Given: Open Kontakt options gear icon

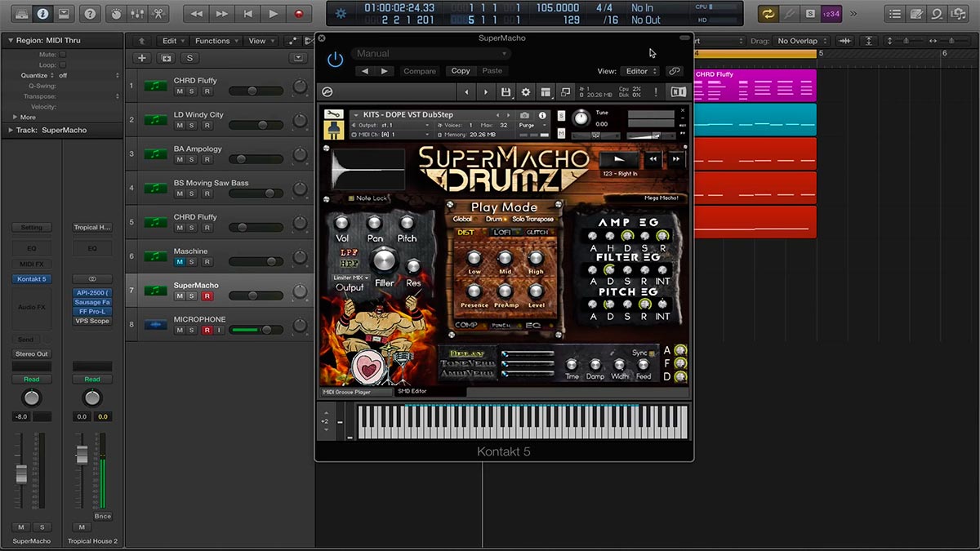Looking at the screenshot, I should pos(526,92).
